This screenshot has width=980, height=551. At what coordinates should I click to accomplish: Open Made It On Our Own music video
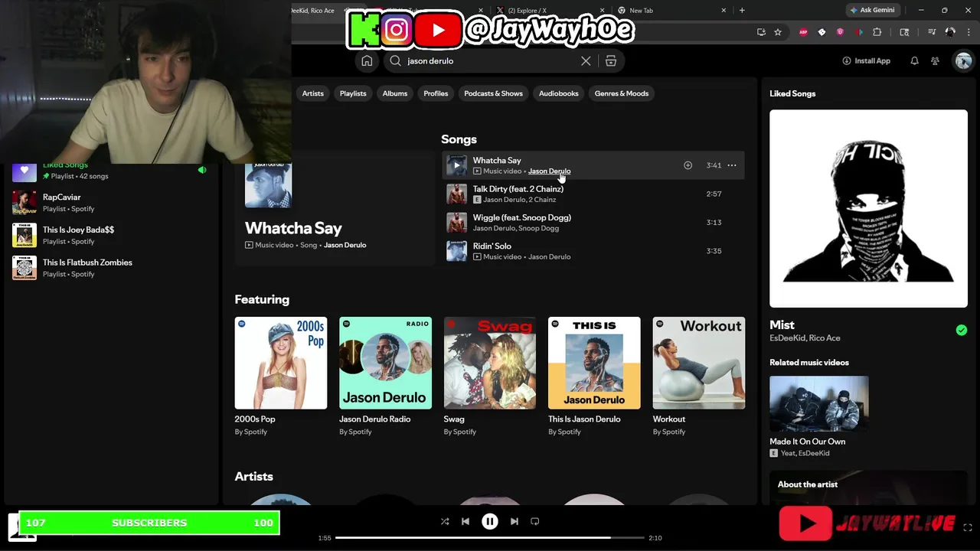[x=819, y=416]
